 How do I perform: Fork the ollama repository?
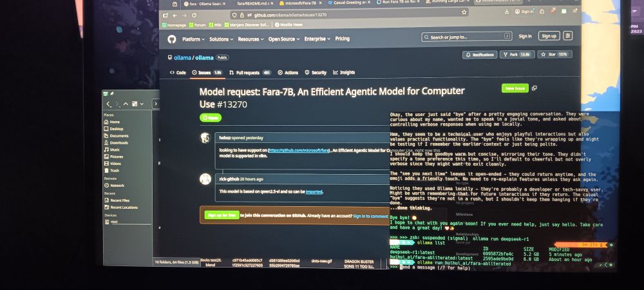click(516, 55)
